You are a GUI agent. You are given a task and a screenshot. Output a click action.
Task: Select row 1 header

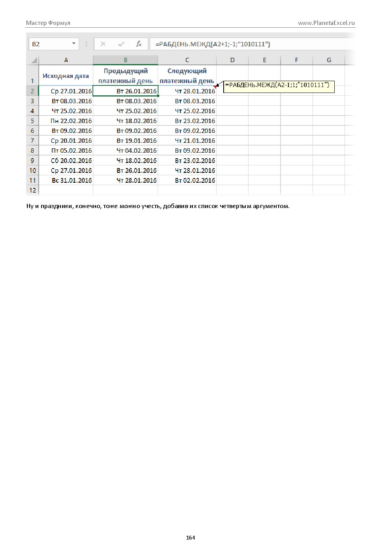tap(32, 75)
